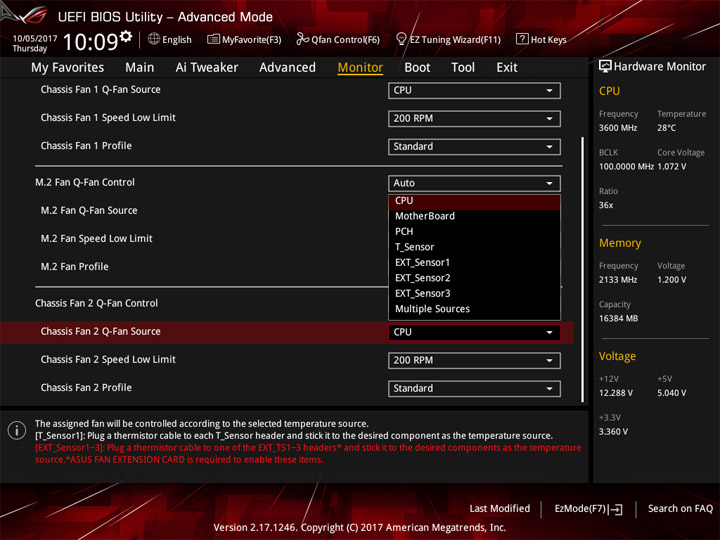The height and width of the screenshot is (540, 720).
Task: Switch to Main tab
Action: (x=140, y=68)
